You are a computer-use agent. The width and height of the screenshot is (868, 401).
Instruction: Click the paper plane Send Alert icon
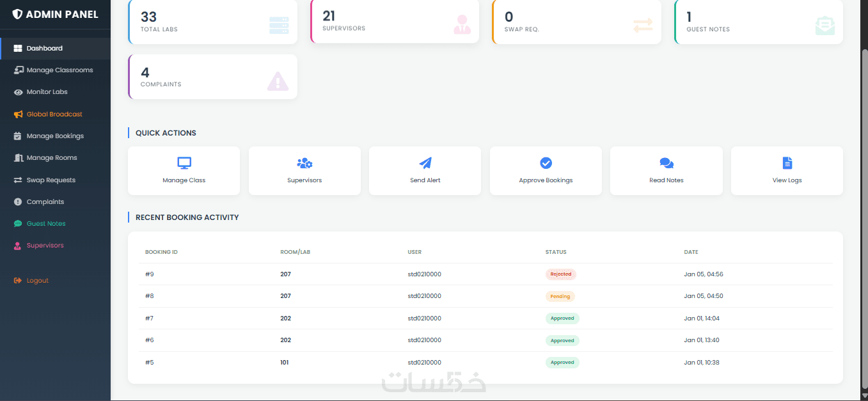click(425, 163)
